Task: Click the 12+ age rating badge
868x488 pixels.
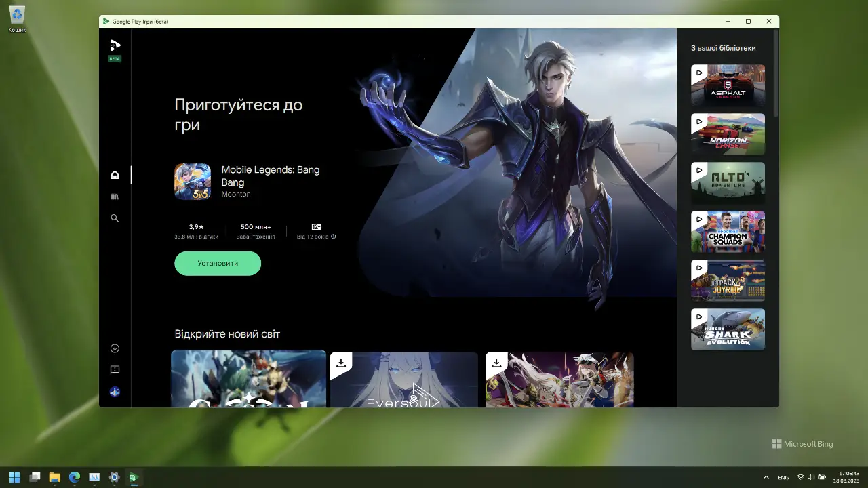Action: pyautogui.click(x=316, y=227)
